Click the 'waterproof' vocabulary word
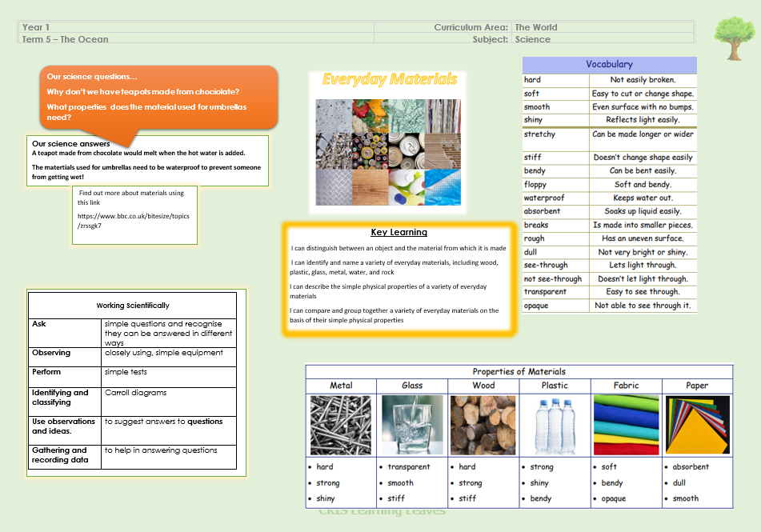This screenshot has height=532, width=761. tap(544, 198)
